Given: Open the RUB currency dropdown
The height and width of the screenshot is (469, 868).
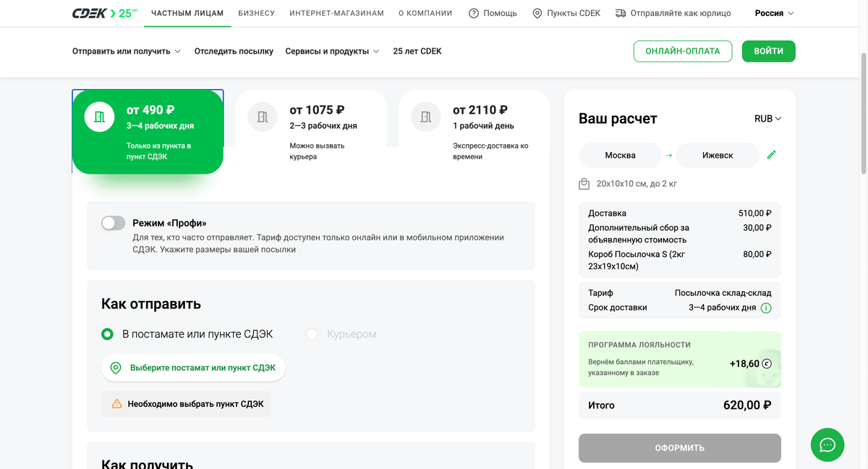Looking at the screenshot, I should coord(767,119).
